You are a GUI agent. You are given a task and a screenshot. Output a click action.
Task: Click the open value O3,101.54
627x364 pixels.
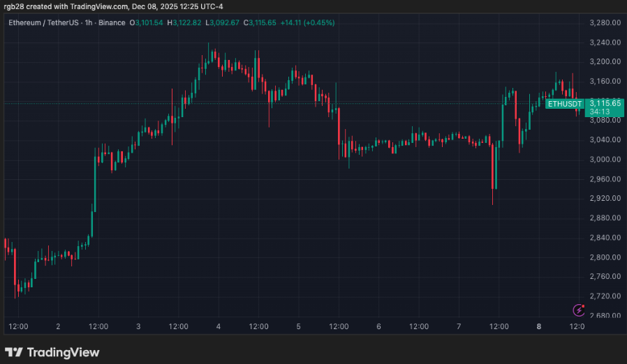coord(146,23)
